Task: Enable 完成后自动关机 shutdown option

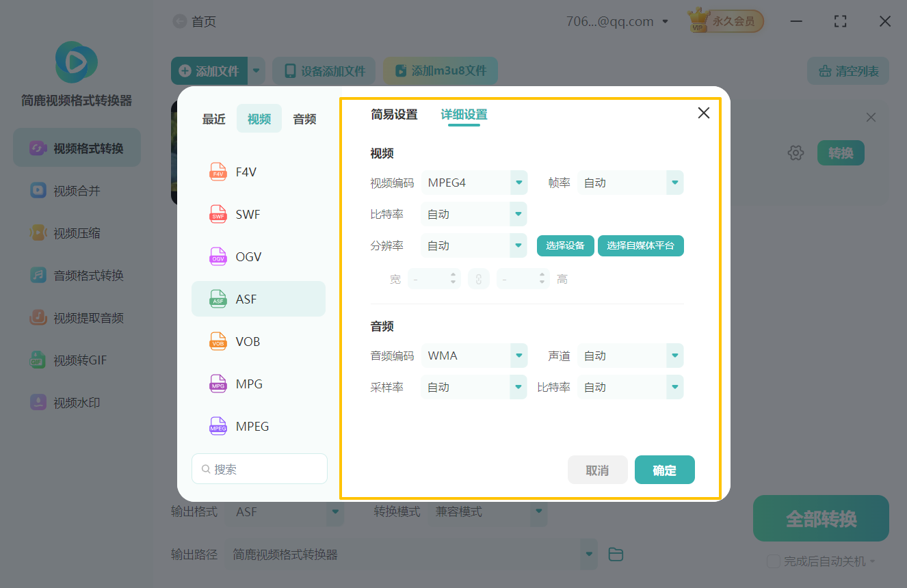Action: tap(773, 561)
